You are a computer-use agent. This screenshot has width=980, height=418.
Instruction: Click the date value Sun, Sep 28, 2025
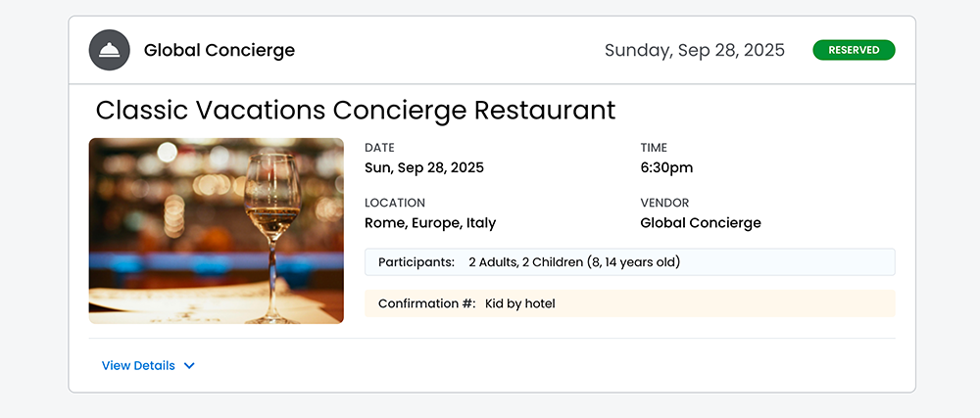(x=423, y=167)
